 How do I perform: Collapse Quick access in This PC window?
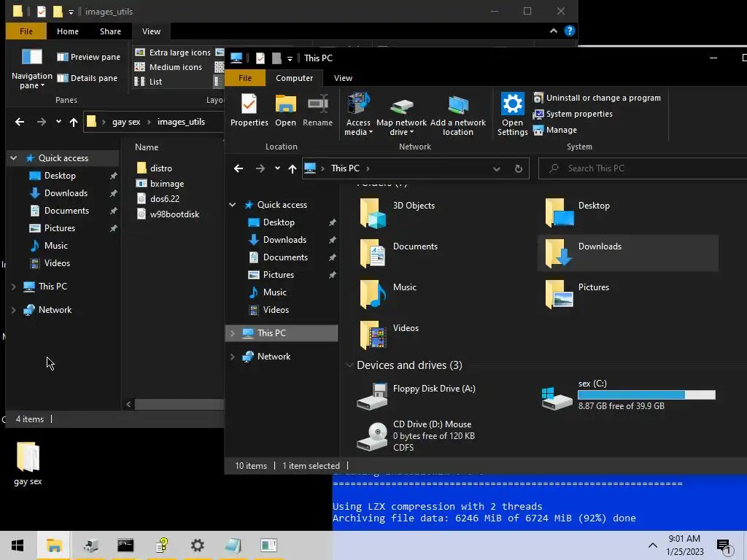(x=233, y=205)
